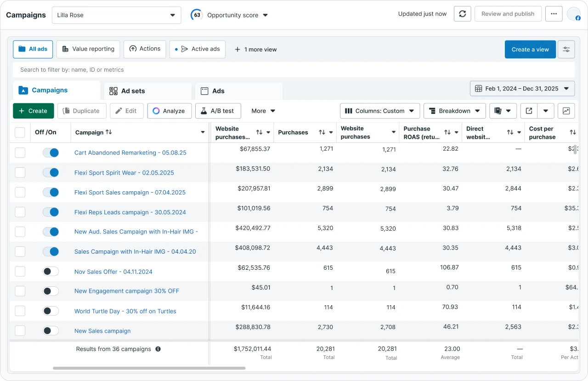Switch to the Ad sets tab
Screen dimensions: 588x381
[147, 91]
